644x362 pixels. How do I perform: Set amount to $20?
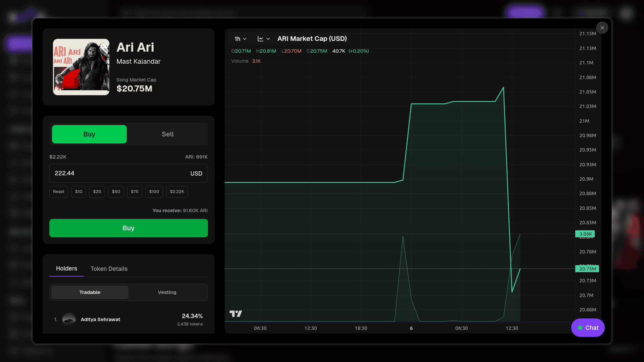97,192
